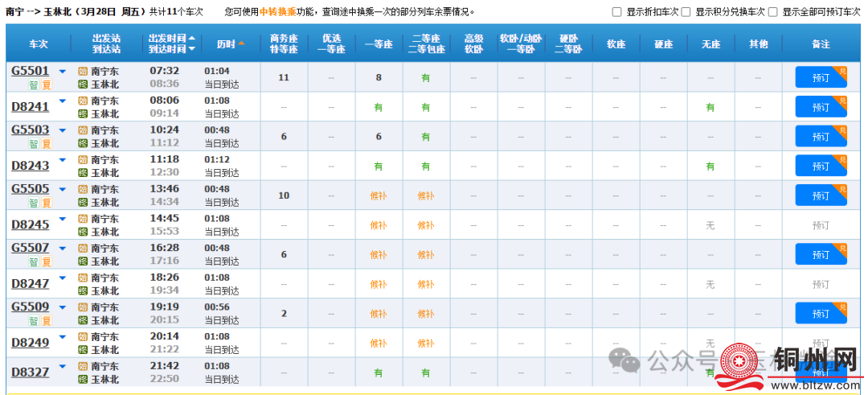868x395 pixels.
Task: Toggle the 显示积分兑换车次 checkbox
Action: pos(686,12)
